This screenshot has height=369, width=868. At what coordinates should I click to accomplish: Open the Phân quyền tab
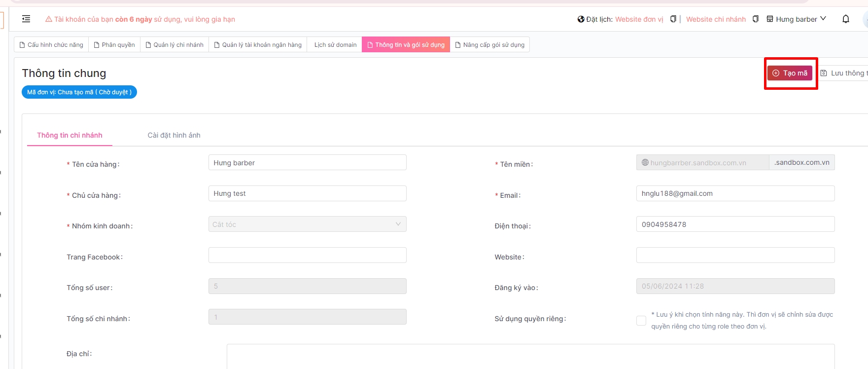pos(114,45)
